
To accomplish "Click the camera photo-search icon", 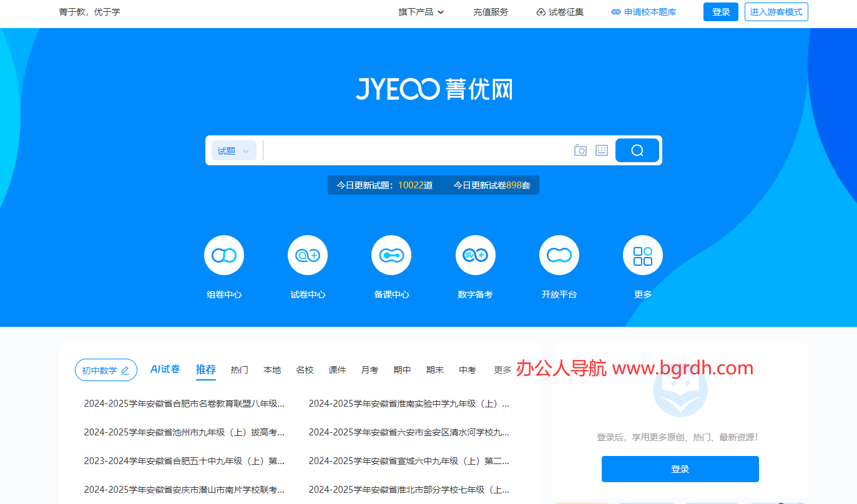I will (580, 150).
